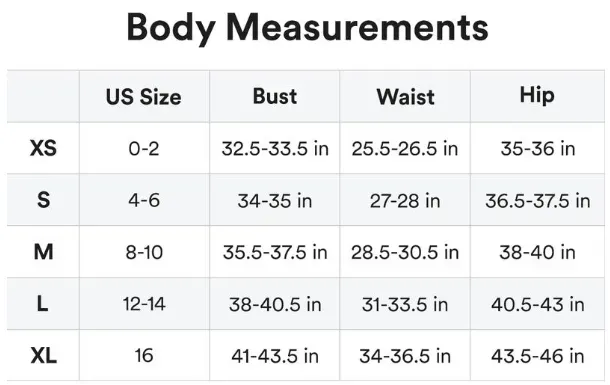Select the 40.5-43 in hip cell
The image size is (610, 385).
pos(538,304)
